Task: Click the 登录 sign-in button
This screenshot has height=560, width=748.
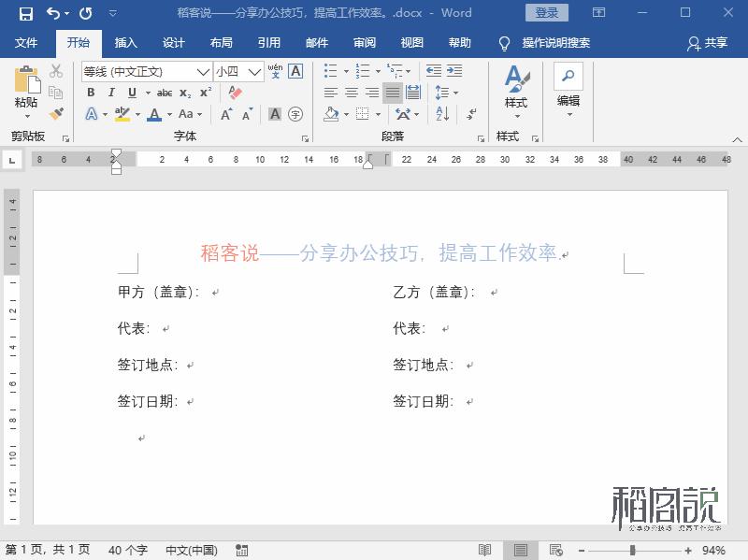Action: tap(548, 12)
